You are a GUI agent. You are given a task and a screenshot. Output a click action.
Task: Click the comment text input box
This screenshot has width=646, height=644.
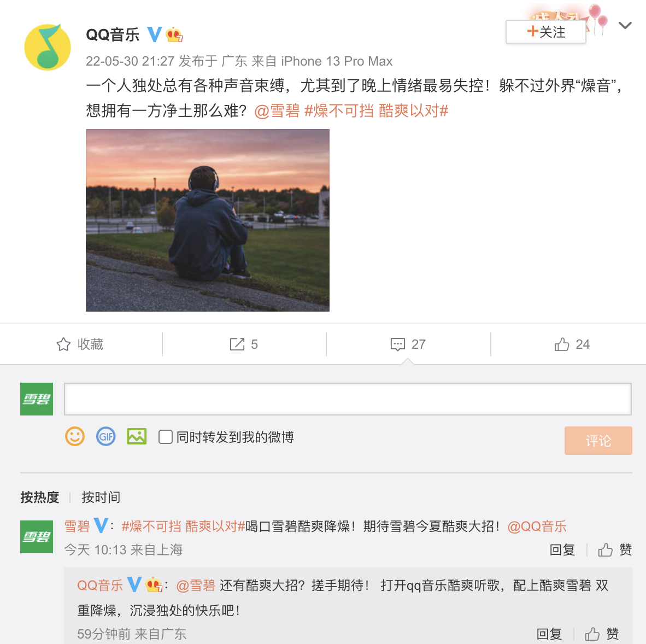[x=348, y=399]
